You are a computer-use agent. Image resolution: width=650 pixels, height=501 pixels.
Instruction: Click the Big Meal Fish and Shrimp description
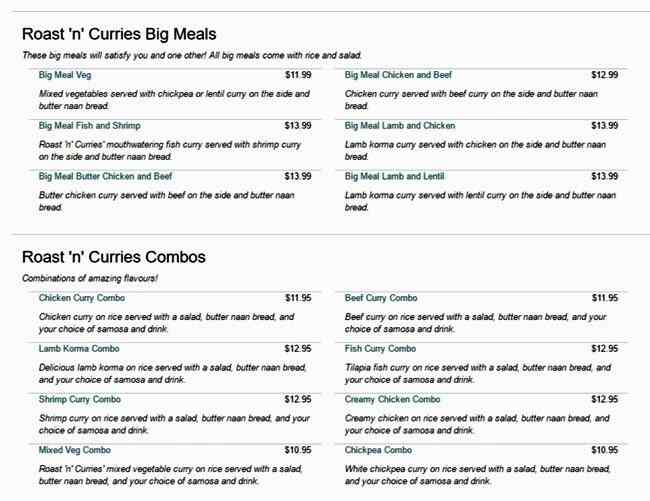tap(170, 150)
